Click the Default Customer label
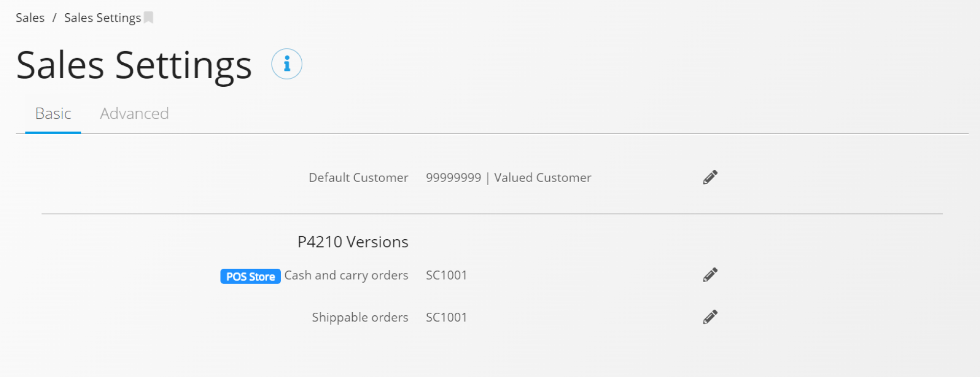 (358, 178)
